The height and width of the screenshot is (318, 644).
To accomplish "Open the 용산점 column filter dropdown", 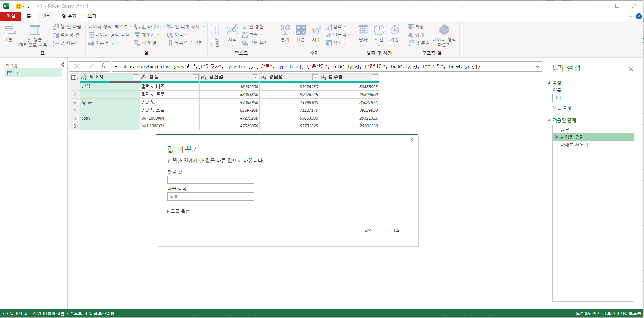I will 256,77.
